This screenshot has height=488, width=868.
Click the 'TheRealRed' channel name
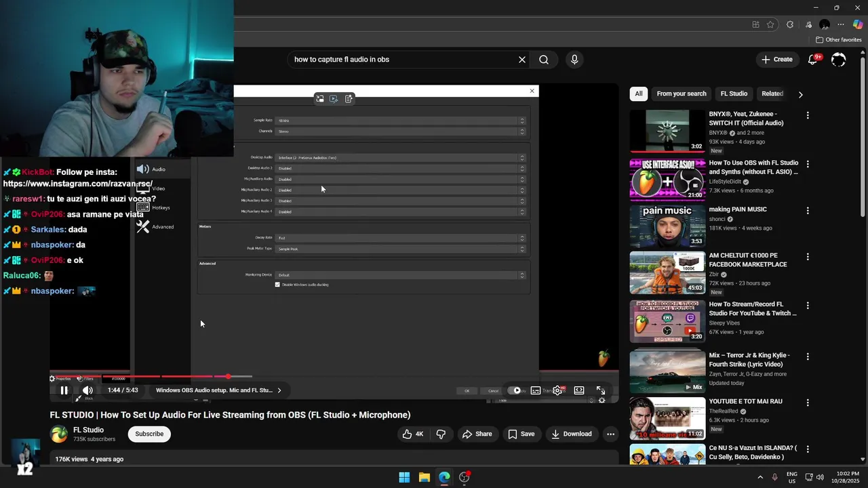click(x=724, y=411)
